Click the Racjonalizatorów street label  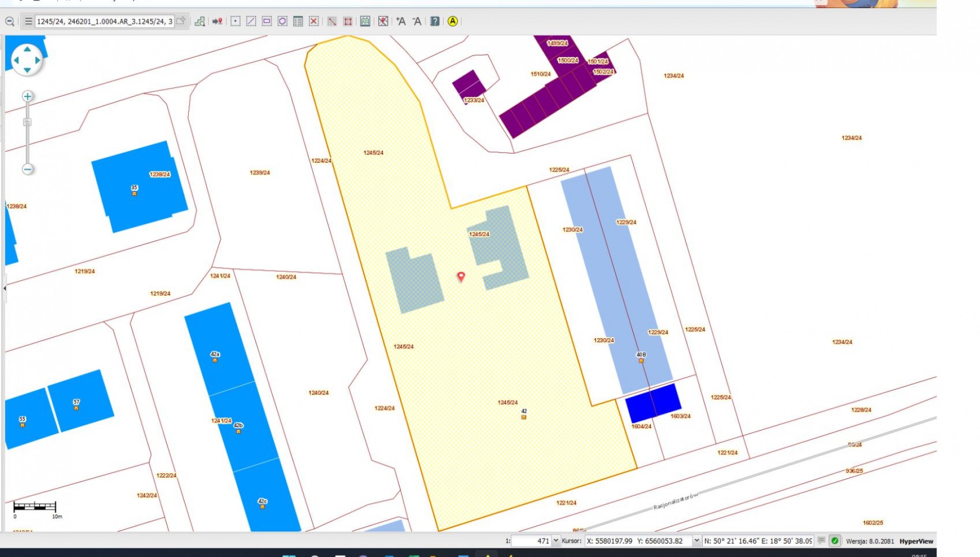[x=675, y=502]
